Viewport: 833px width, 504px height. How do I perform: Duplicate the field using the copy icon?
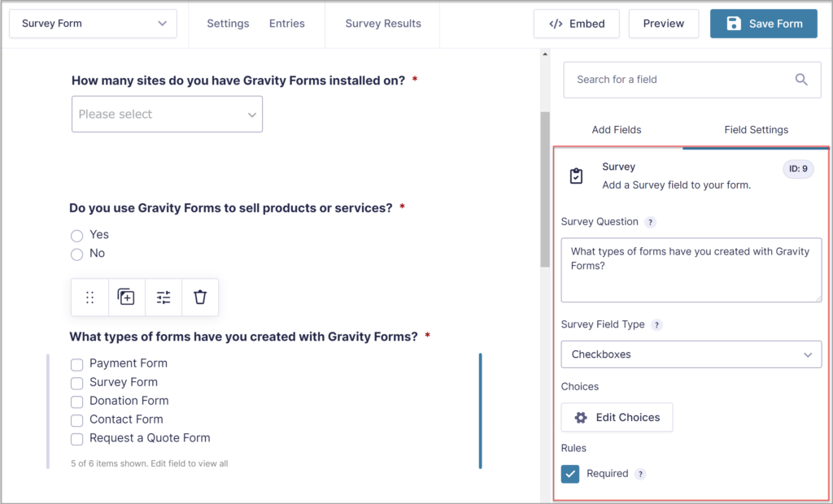[x=126, y=298]
